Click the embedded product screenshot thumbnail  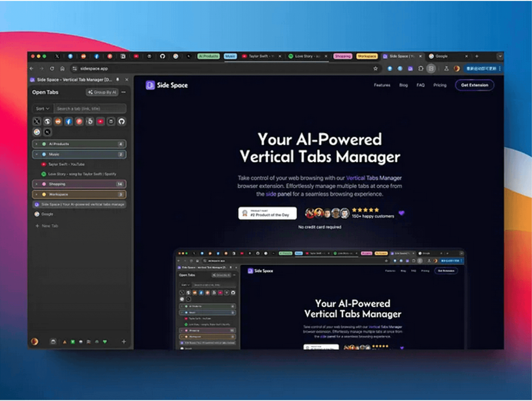pos(320,298)
